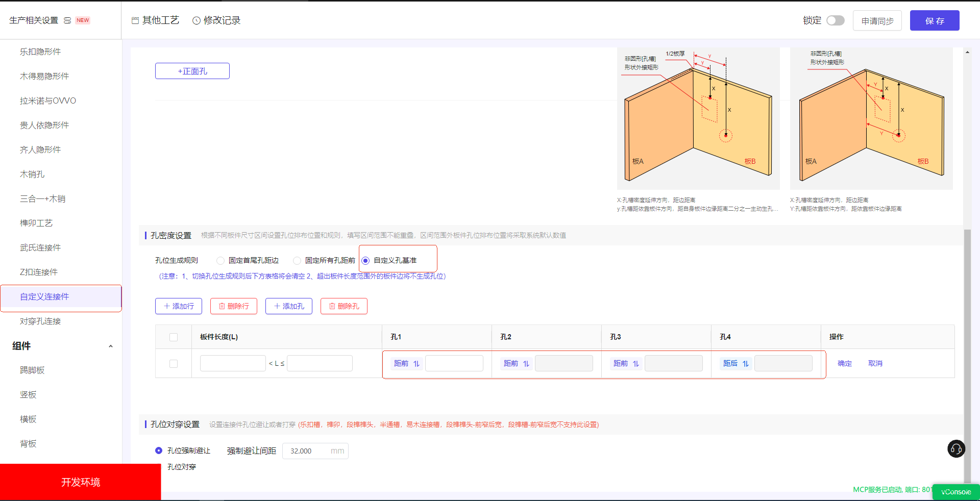
Task: Focus the 板件长度 lower bound input
Action: click(233, 363)
